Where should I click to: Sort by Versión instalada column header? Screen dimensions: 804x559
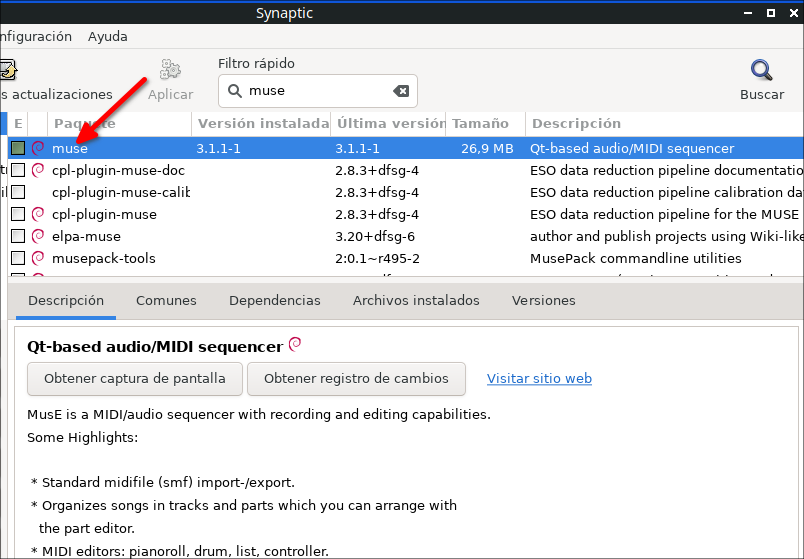pos(261,124)
